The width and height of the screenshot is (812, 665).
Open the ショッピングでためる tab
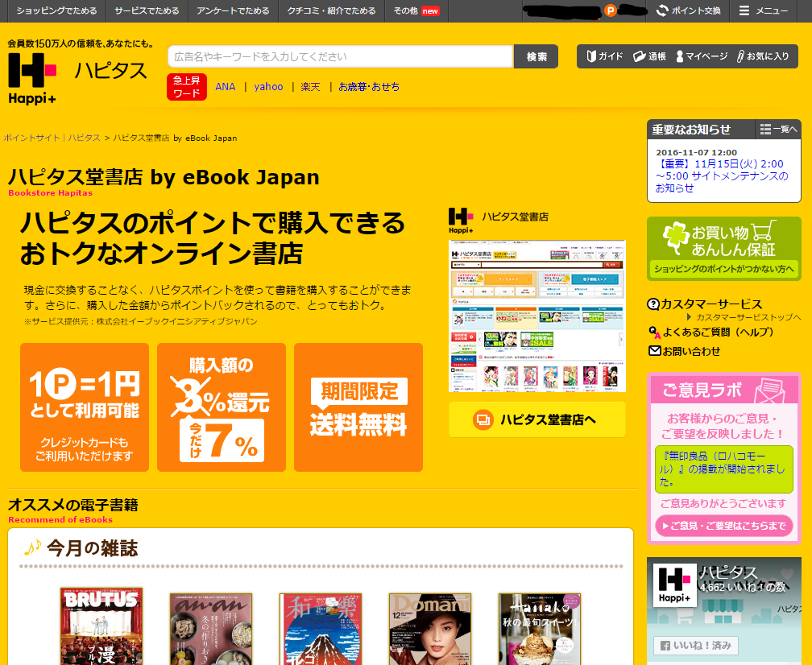[x=56, y=10]
